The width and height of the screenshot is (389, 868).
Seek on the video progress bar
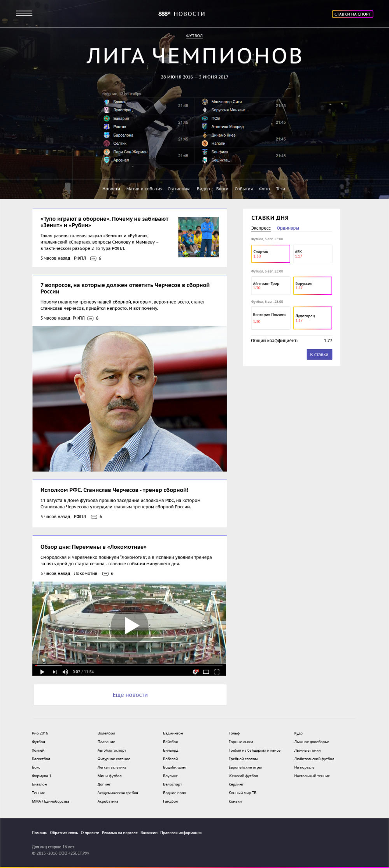tap(129, 665)
